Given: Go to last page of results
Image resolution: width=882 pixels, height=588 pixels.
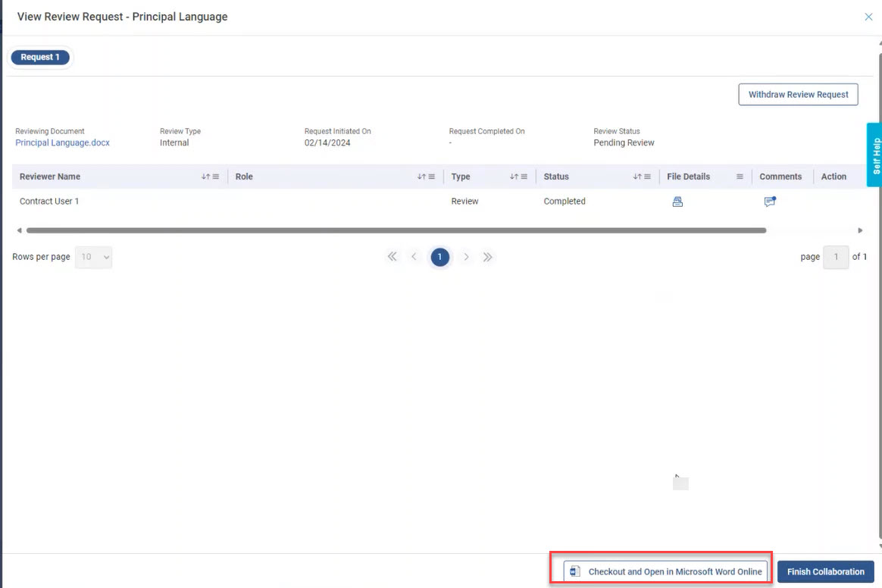Looking at the screenshot, I should tap(488, 257).
